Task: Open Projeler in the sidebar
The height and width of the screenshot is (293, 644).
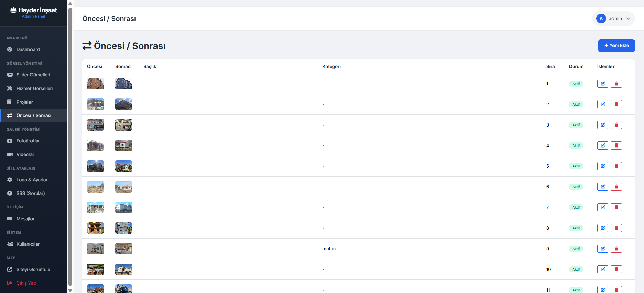Action: (x=34, y=102)
